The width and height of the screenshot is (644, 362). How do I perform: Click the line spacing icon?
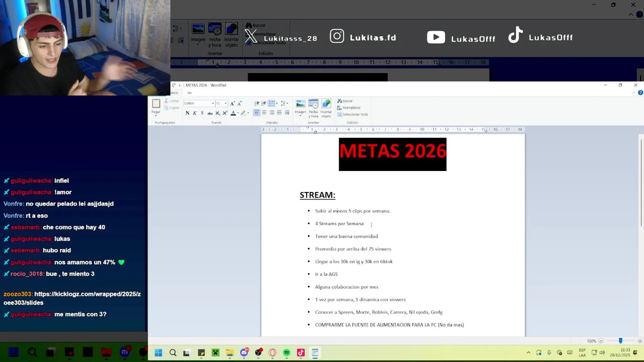pos(283,103)
